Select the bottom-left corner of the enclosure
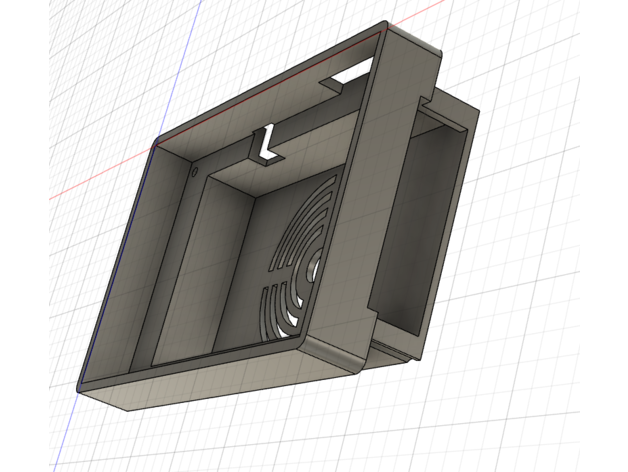Image resolution: width=628 pixels, height=472 pixels. pyautogui.click(x=82, y=386)
